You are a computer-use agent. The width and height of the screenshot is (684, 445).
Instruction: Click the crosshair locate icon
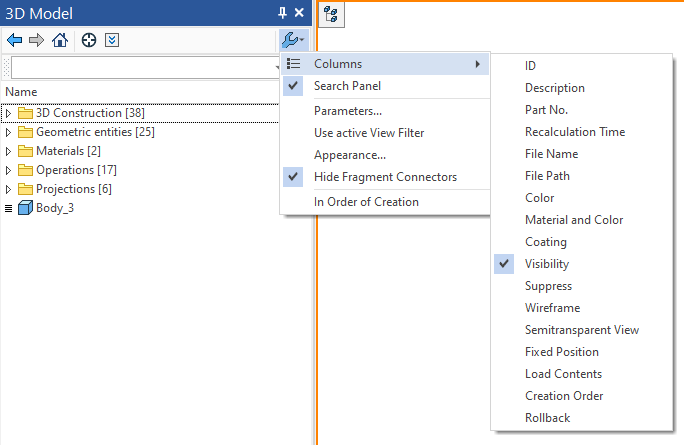pyautogui.click(x=89, y=40)
